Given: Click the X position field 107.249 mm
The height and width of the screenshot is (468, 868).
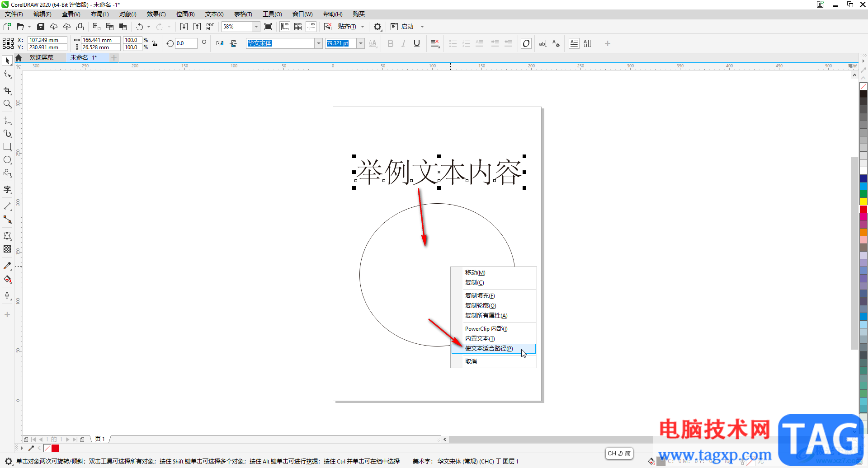Looking at the screenshot, I should tap(47, 40).
